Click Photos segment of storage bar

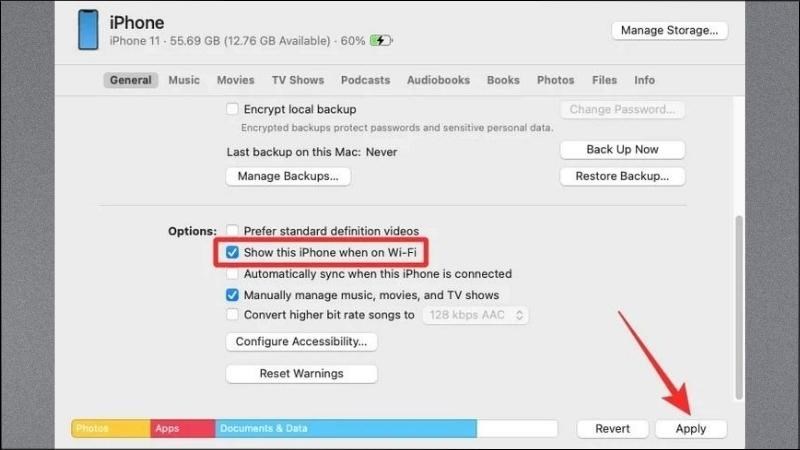(111, 429)
